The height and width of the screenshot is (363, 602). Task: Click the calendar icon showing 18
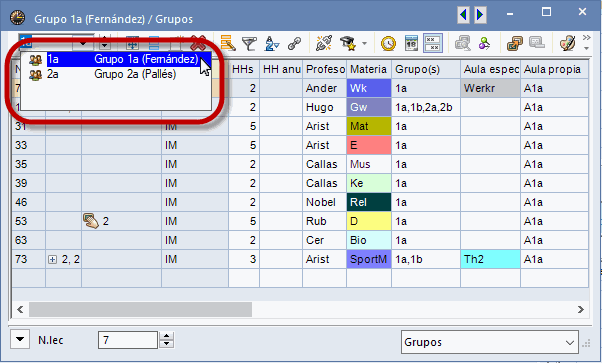(411, 43)
